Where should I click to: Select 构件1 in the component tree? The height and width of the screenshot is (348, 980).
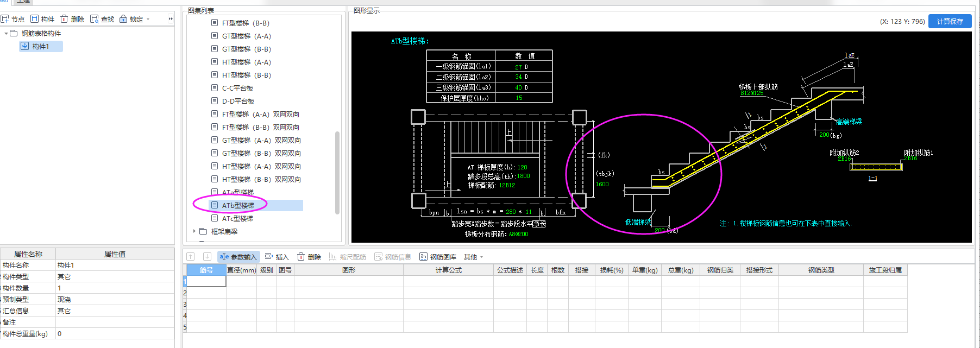tap(41, 46)
